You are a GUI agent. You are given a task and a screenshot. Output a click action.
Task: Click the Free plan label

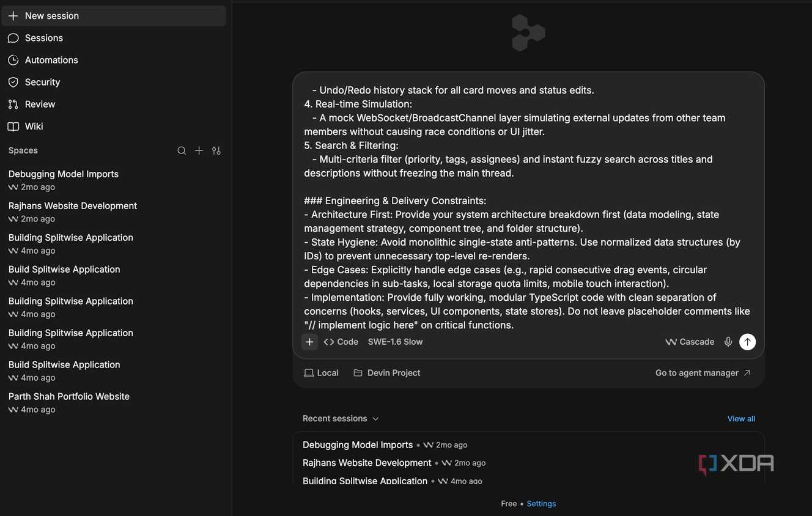pos(509,504)
